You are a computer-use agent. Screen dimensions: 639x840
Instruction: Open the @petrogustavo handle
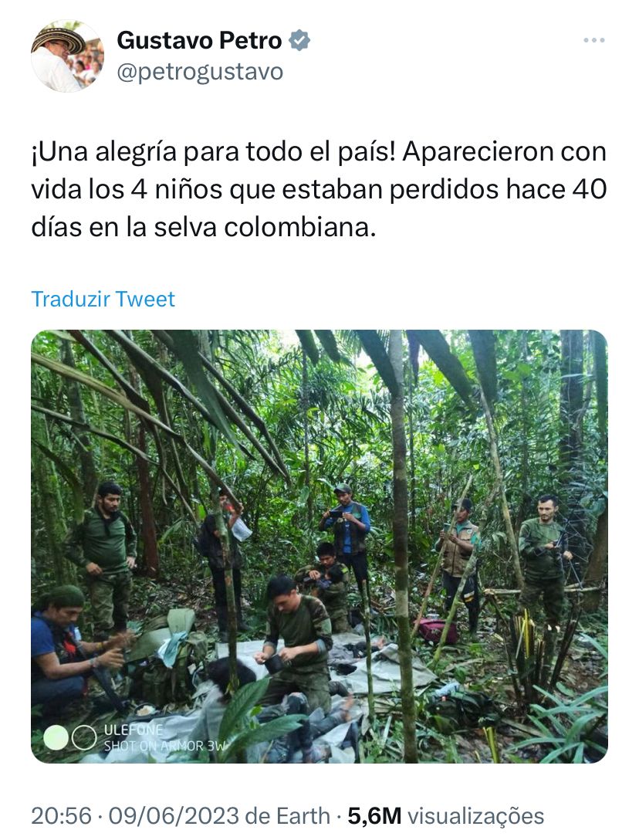click(x=200, y=73)
